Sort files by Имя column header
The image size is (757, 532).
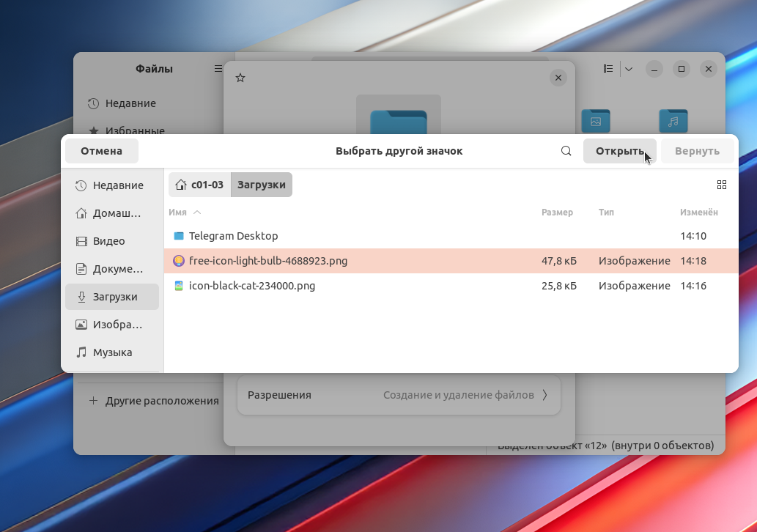coord(178,213)
